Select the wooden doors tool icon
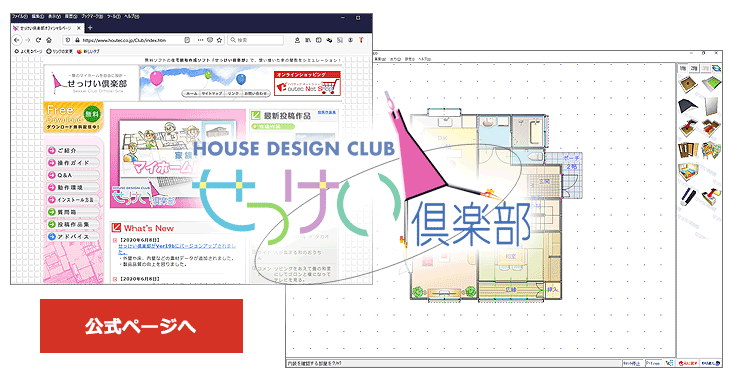 (688, 151)
